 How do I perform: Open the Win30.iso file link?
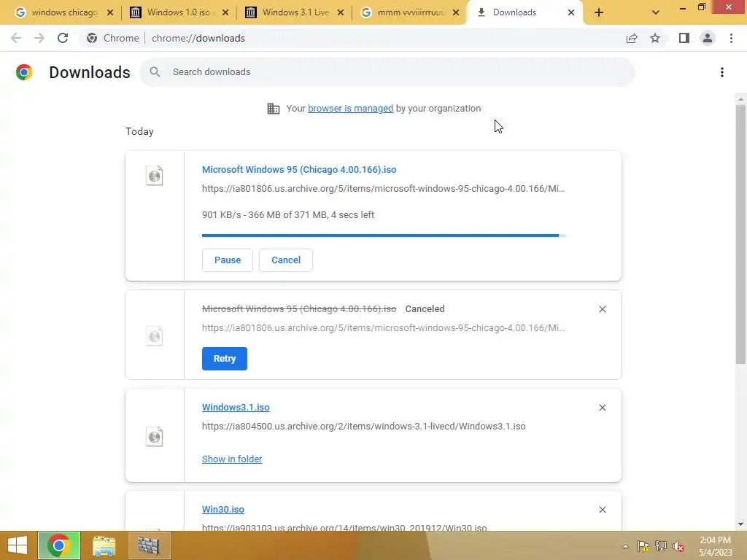[x=223, y=509]
